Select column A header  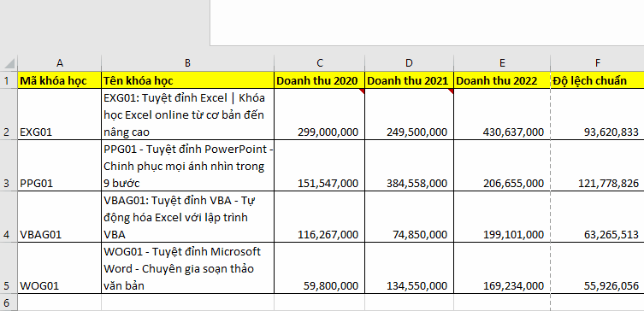60,63
